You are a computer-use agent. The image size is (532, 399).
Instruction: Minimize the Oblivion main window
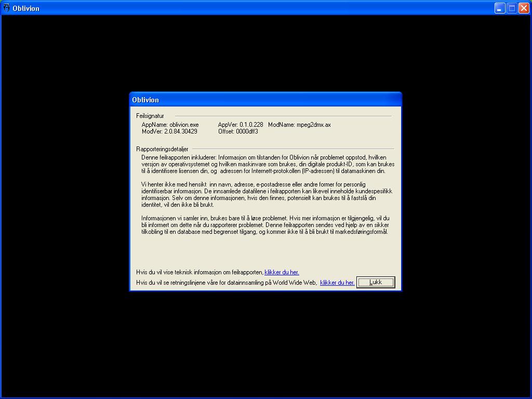[500, 8]
